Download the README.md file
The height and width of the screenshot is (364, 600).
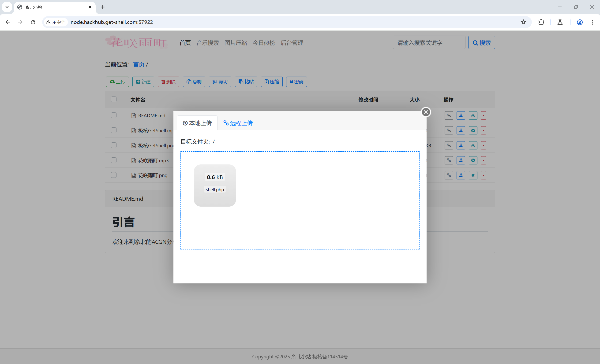[461, 115]
